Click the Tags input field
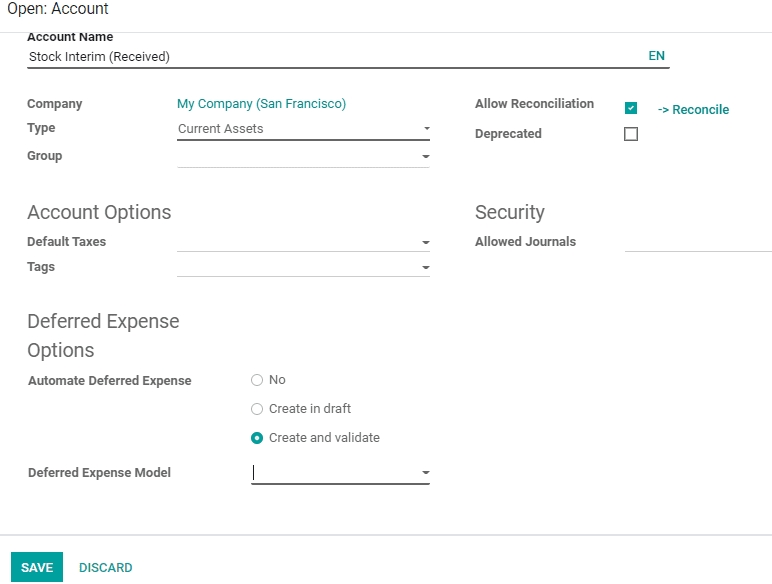Image resolution: width=772 pixels, height=584 pixels. click(x=297, y=267)
